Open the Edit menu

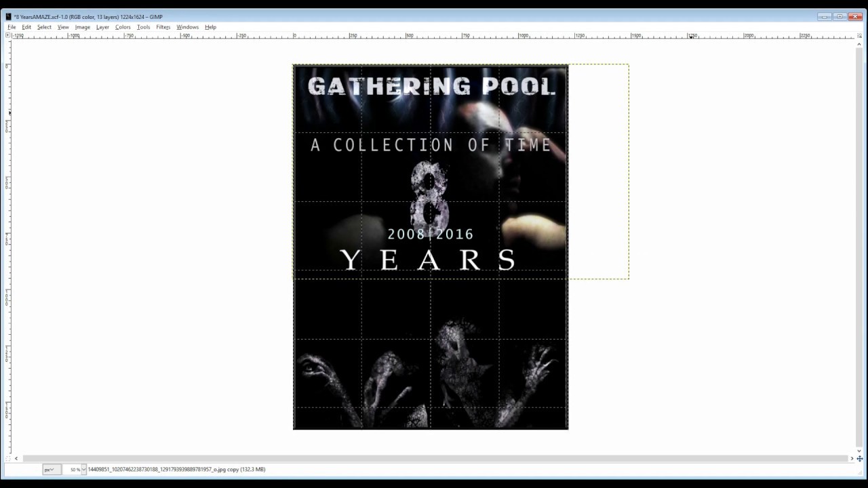pyautogui.click(x=26, y=27)
